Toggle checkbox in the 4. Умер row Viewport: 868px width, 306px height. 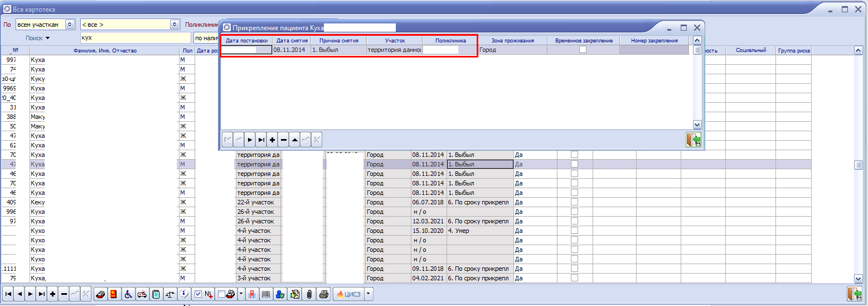pyautogui.click(x=574, y=231)
